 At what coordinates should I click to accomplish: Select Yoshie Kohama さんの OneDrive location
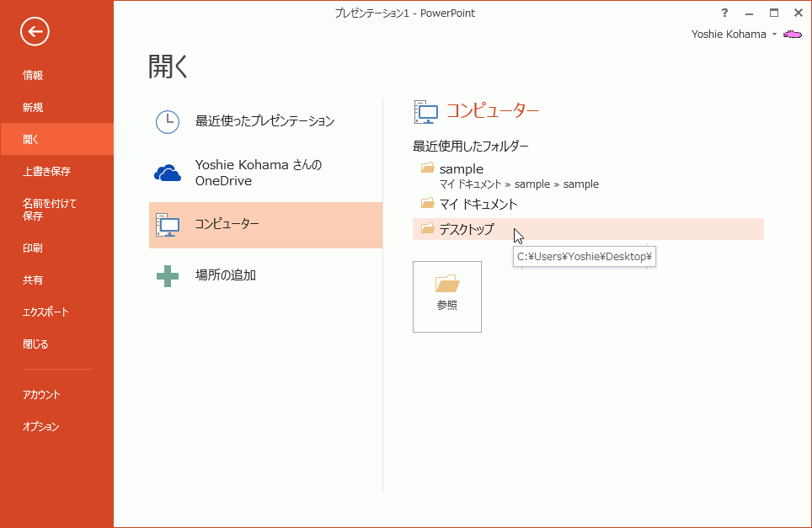click(265, 173)
